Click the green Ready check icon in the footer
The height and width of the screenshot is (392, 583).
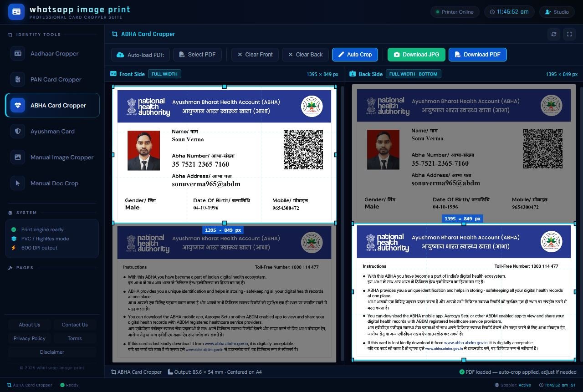click(62, 385)
